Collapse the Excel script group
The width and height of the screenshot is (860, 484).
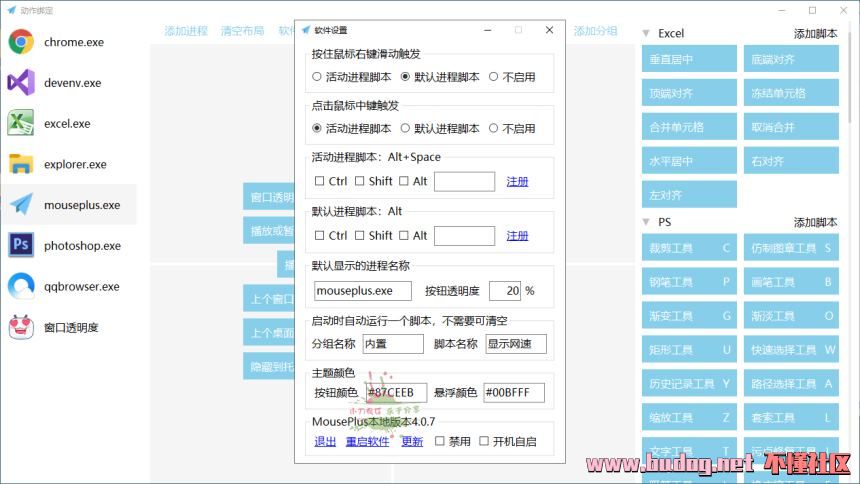(x=646, y=33)
